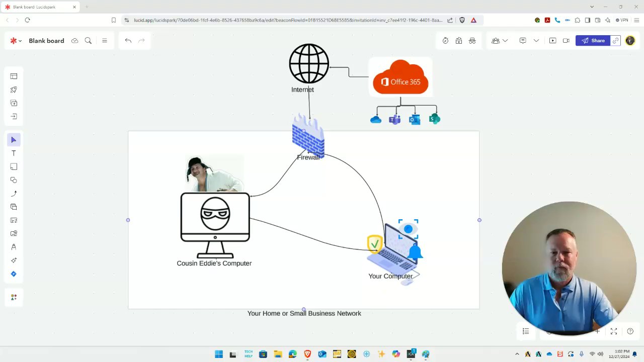The width and height of the screenshot is (644, 362).
Task: Select the Cousin Eddie photo
Action: pos(214,174)
